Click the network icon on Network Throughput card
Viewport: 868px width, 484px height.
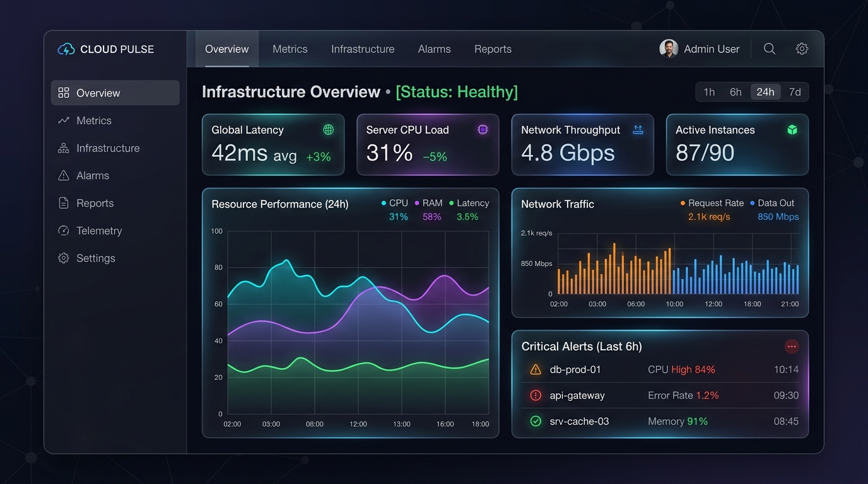click(x=638, y=130)
